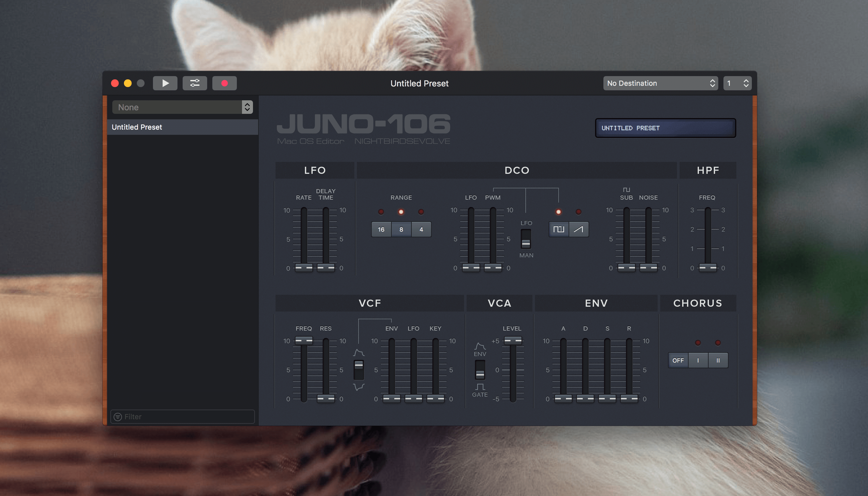Flip the VCA ENV/GATE switch
The width and height of the screenshot is (868, 496).
coord(480,370)
